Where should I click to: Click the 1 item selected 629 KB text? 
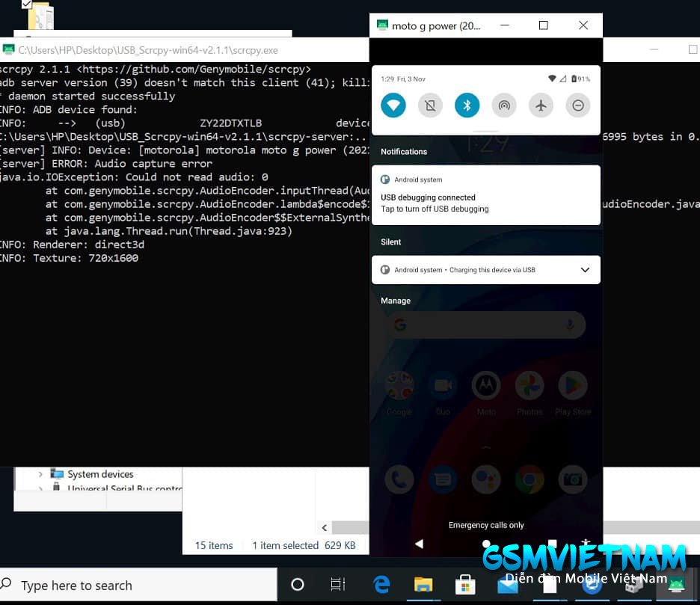click(304, 545)
